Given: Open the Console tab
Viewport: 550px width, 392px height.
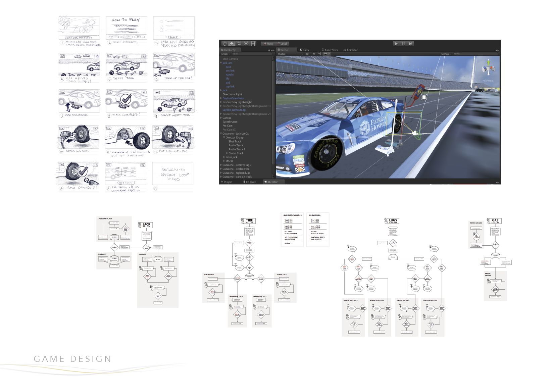Looking at the screenshot, I should pyautogui.click(x=250, y=182).
